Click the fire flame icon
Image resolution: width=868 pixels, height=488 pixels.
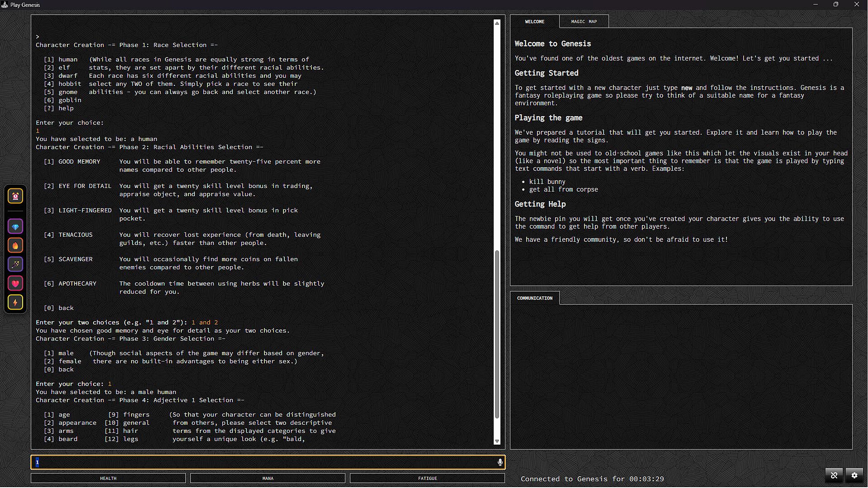coord(15,246)
